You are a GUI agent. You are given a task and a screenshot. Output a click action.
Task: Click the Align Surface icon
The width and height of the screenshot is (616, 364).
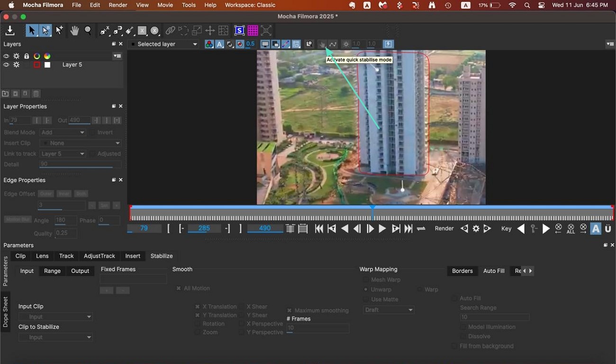coord(266,31)
